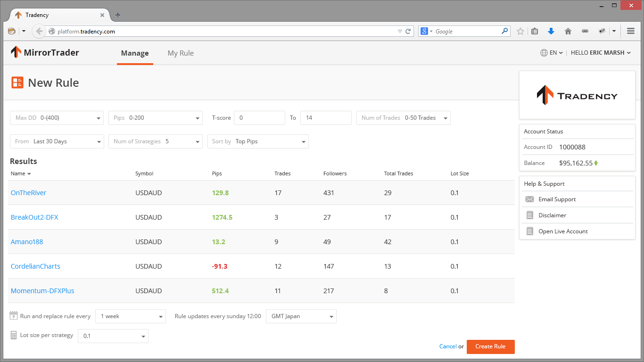Viewport: 644px width, 362px height.
Task: Switch to the My Rule tab
Action: pos(181,53)
